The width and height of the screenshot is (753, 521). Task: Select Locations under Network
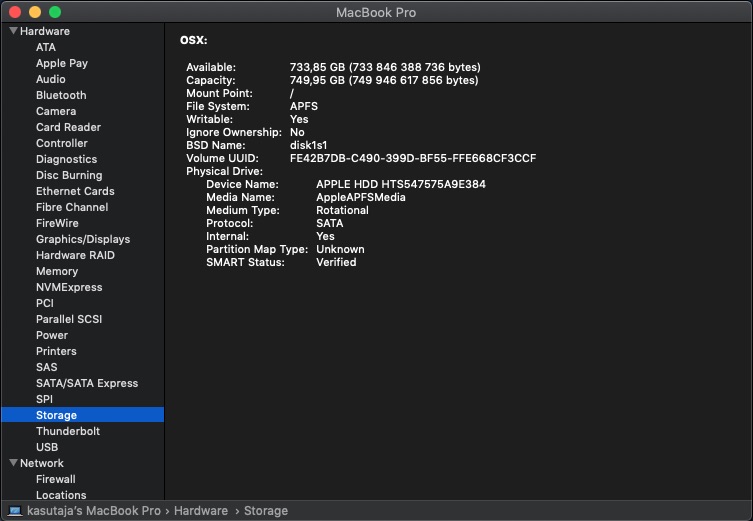point(61,495)
